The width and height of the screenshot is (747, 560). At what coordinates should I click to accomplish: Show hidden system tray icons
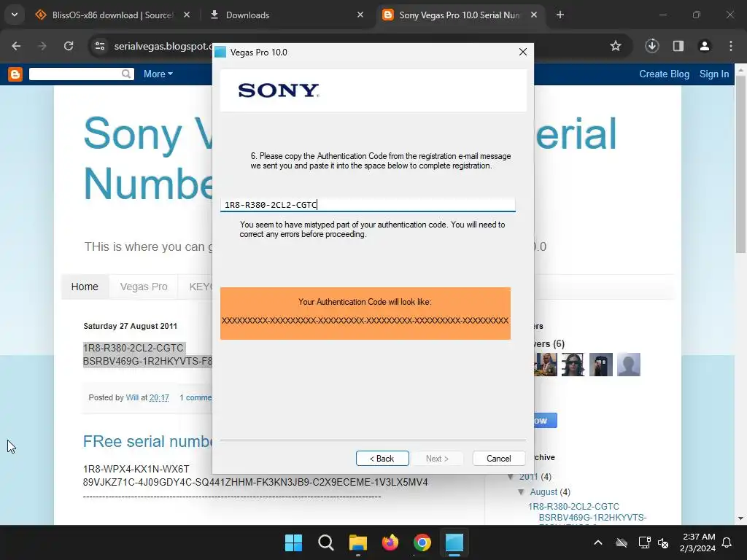[598, 542]
